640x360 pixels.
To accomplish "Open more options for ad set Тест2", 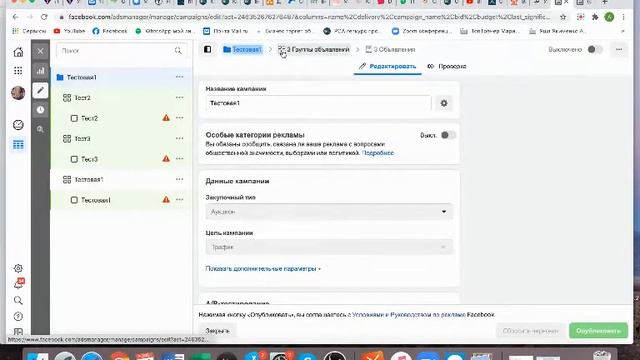I will (180, 97).
